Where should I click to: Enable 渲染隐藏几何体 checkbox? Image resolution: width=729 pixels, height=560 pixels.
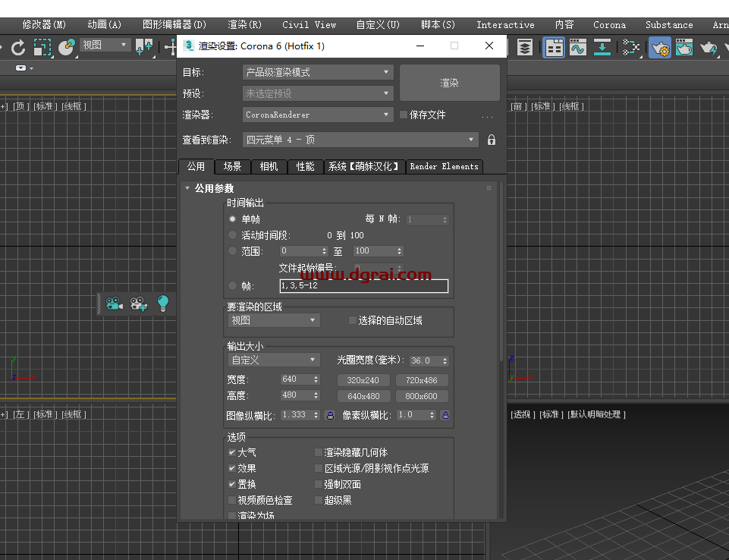[319, 452]
